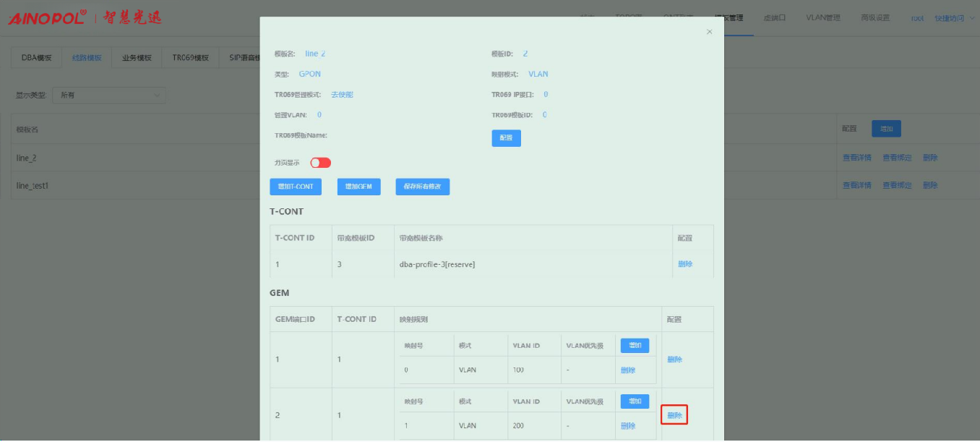The height and width of the screenshot is (442, 980).
Task: Open the VLAN管理 top menu
Action: (x=823, y=18)
